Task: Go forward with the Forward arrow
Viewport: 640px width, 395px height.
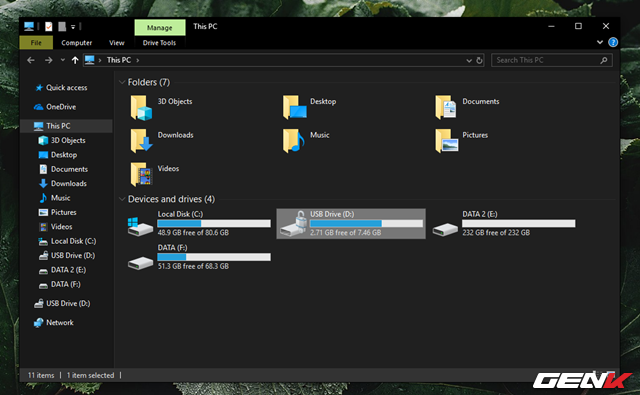Action: point(49,60)
